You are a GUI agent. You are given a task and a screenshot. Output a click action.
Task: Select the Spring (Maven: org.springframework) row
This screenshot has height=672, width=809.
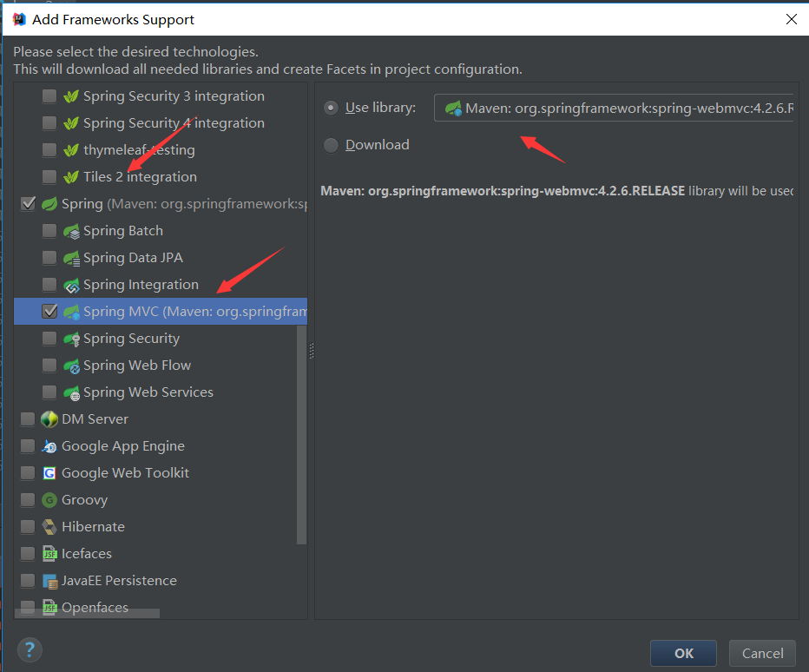[x=161, y=203]
